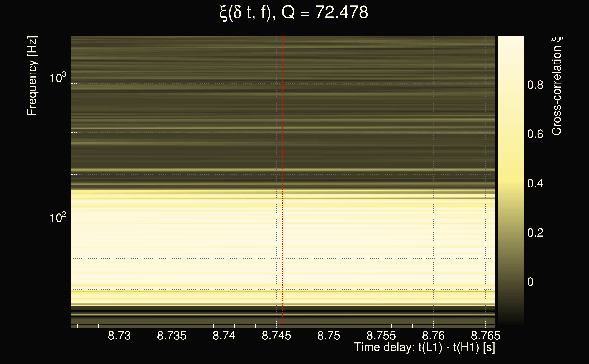Click the 8.76 x-axis tick label
The image size is (589, 364).
pyautogui.click(x=433, y=336)
